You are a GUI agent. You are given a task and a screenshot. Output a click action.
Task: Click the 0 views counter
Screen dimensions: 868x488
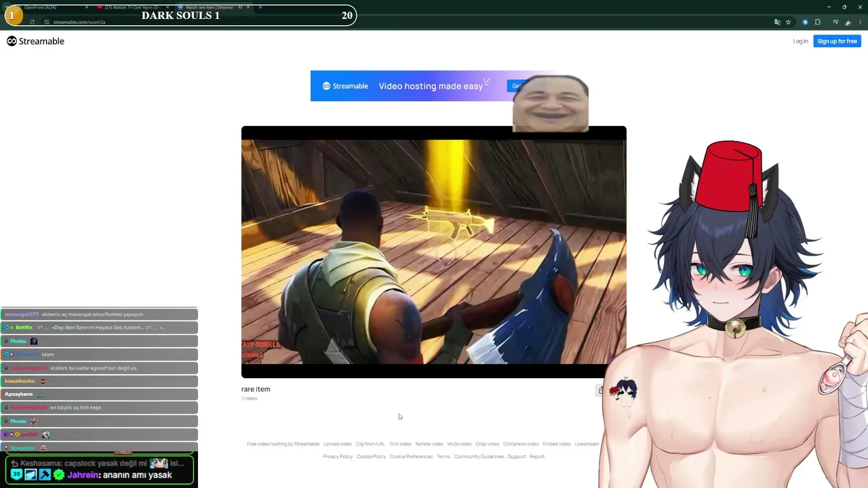(250, 399)
